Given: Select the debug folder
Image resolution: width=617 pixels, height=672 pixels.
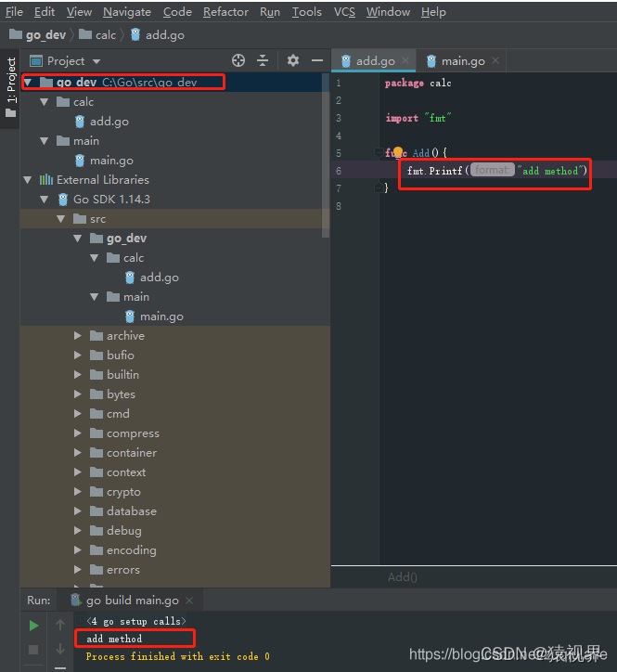Looking at the screenshot, I should 123,531.
